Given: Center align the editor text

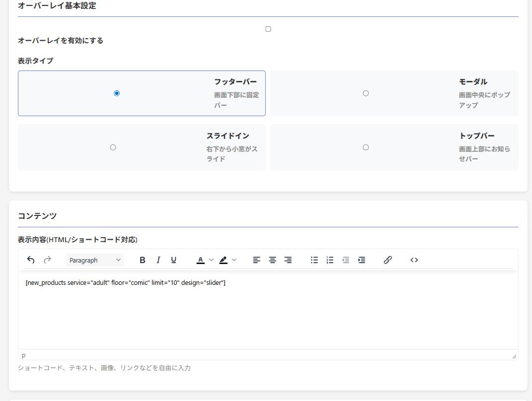Looking at the screenshot, I should (272, 260).
